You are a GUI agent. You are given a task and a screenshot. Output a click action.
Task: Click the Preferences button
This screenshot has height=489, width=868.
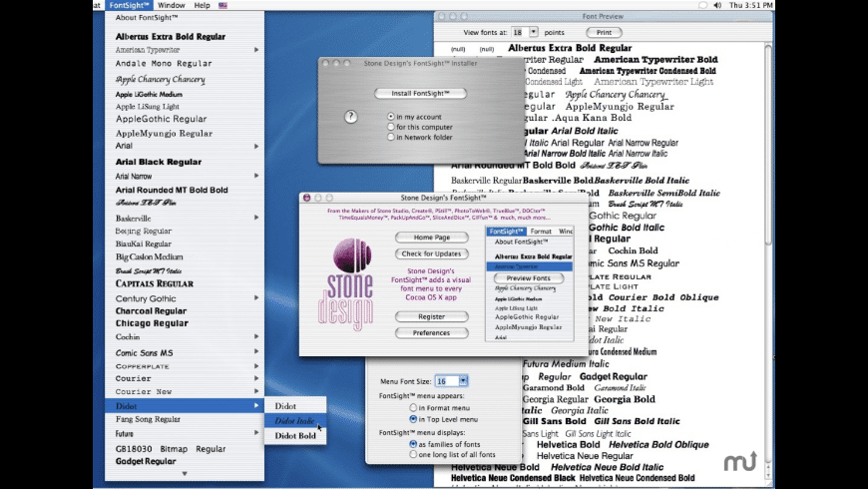pos(432,333)
